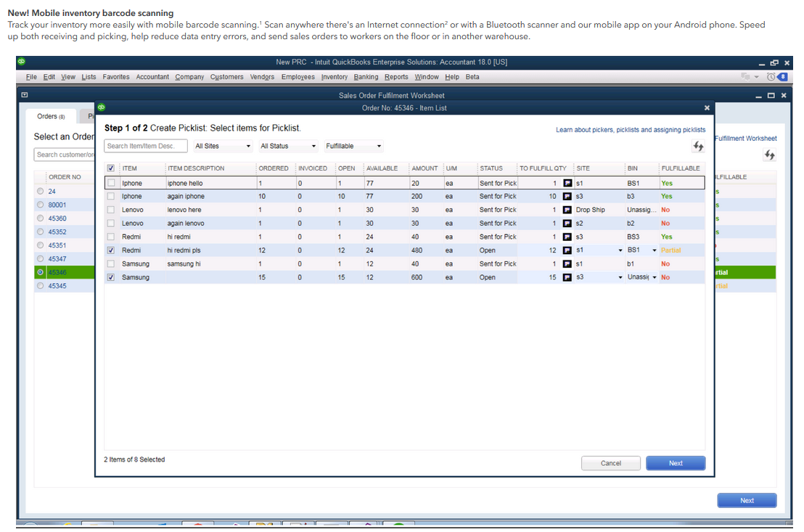The height and width of the screenshot is (532, 804).
Task: Expand the small arrow beside the chat icon
Action: pyautogui.click(x=756, y=77)
